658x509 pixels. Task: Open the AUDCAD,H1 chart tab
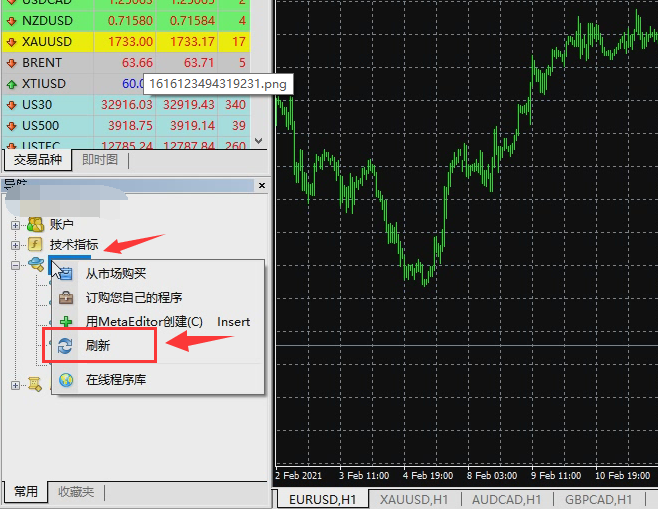tap(505, 499)
